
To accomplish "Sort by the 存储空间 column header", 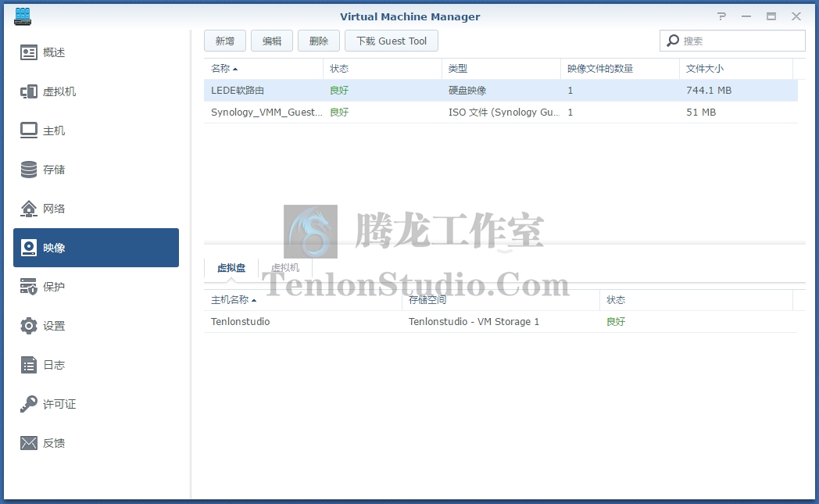I will 500,300.
